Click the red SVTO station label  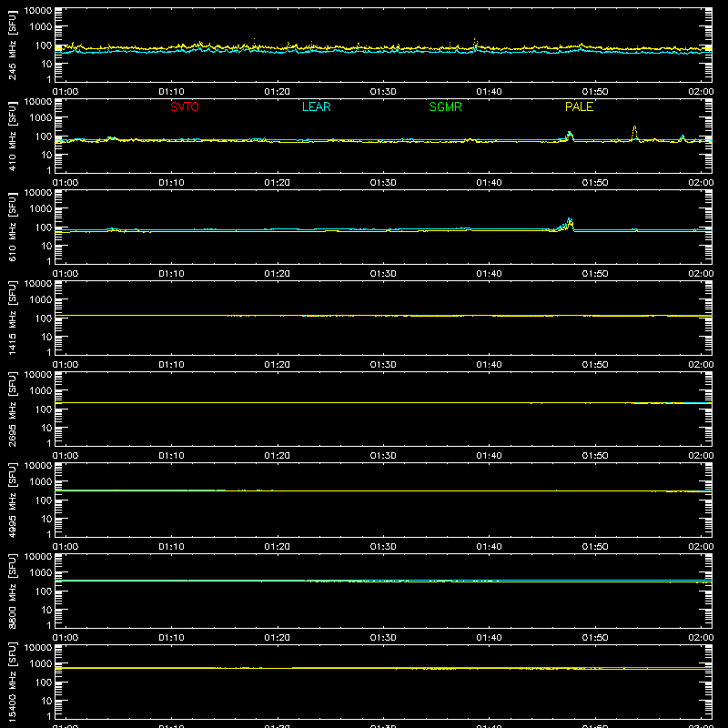tap(185, 106)
